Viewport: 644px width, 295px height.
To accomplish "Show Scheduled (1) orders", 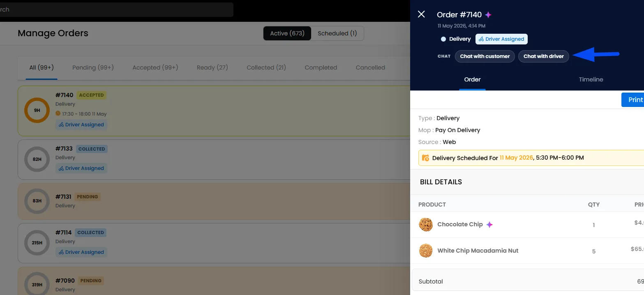I will (x=337, y=33).
